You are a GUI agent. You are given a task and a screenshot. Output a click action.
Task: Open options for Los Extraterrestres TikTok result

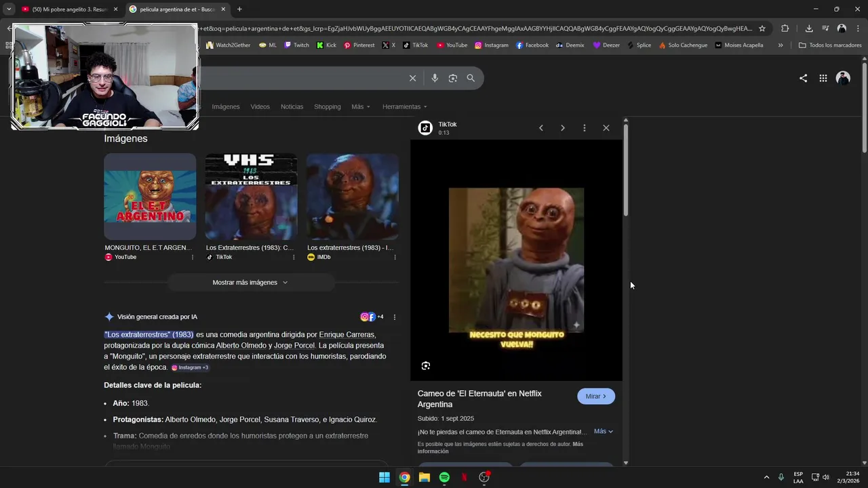click(294, 257)
